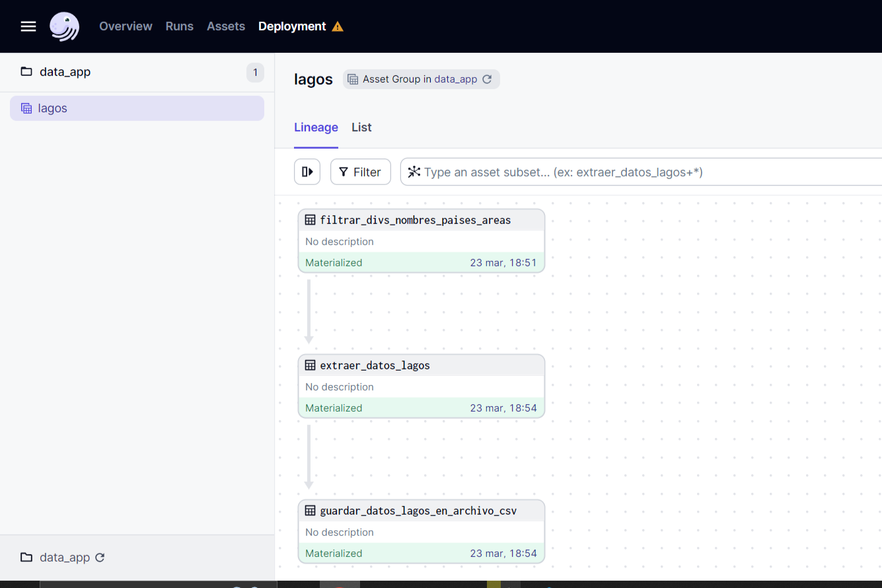Open 23 mar, 18:54 timestamp on guardar_datos_lagos_en_archivo_csv

(x=503, y=553)
